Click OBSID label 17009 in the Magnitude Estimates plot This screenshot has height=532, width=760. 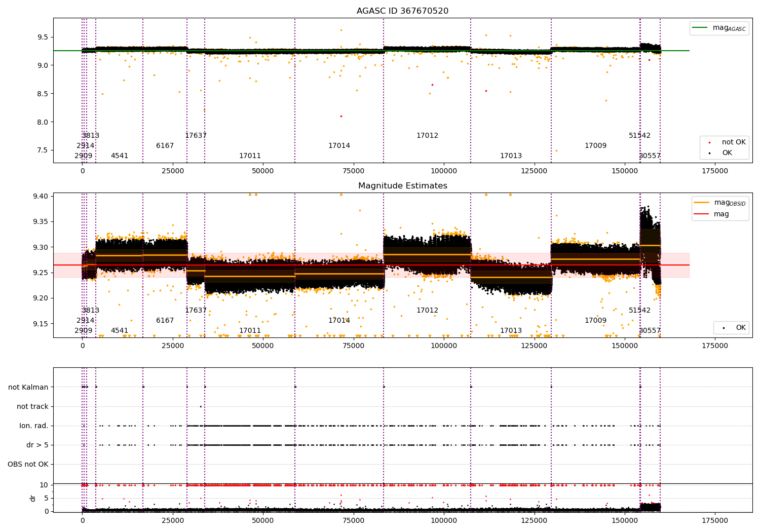point(596,321)
